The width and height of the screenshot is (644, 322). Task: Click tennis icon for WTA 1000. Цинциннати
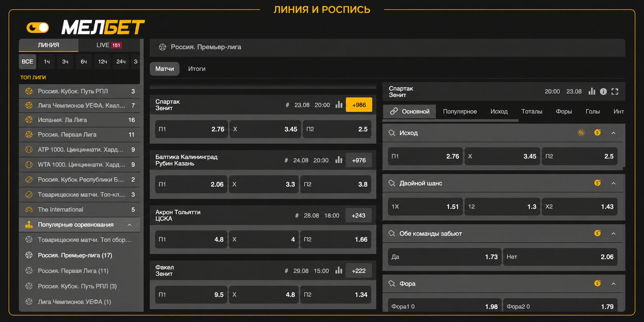pyautogui.click(x=29, y=165)
